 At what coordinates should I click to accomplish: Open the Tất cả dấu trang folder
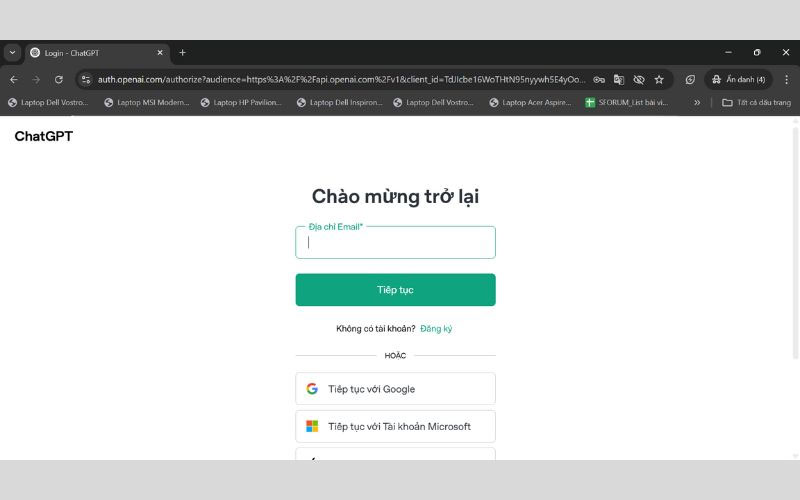757,103
